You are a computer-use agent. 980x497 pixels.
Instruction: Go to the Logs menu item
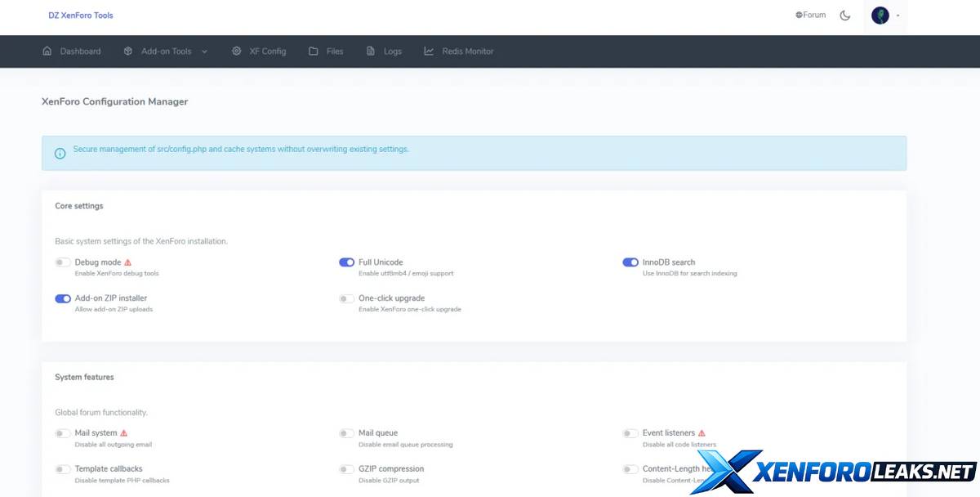click(x=393, y=51)
